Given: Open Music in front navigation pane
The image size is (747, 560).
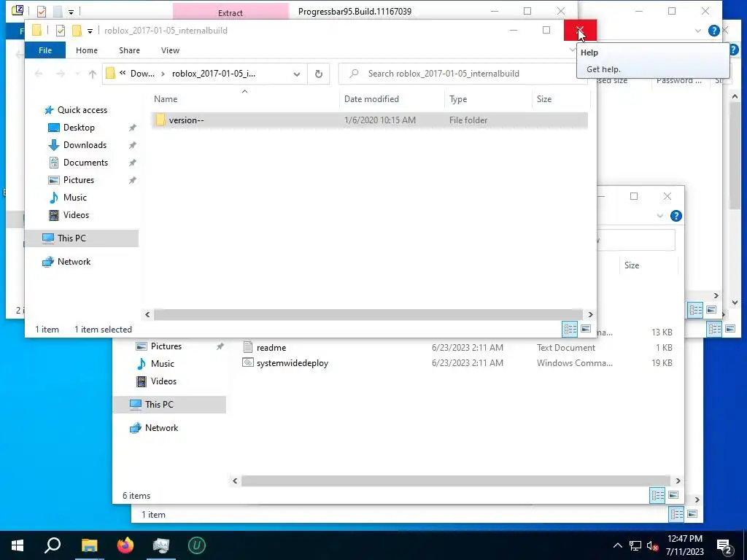Looking at the screenshot, I should click(75, 197).
